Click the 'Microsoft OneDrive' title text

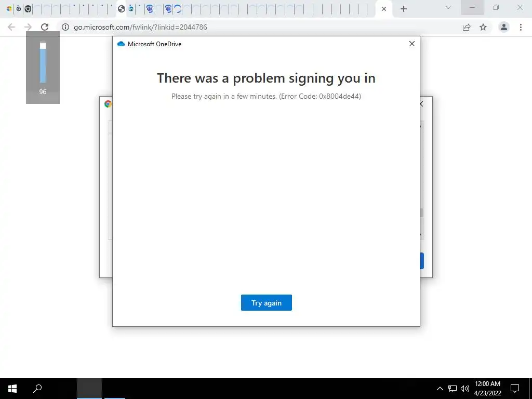[154, 44]
